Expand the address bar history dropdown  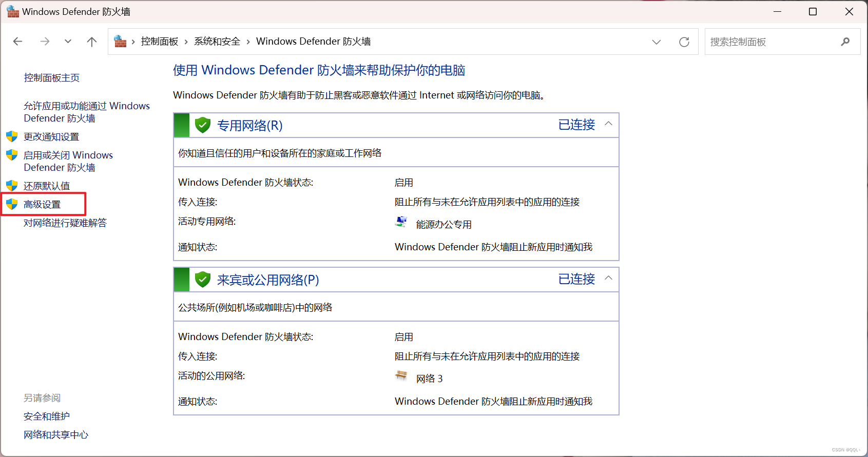[x=657, y=42]
